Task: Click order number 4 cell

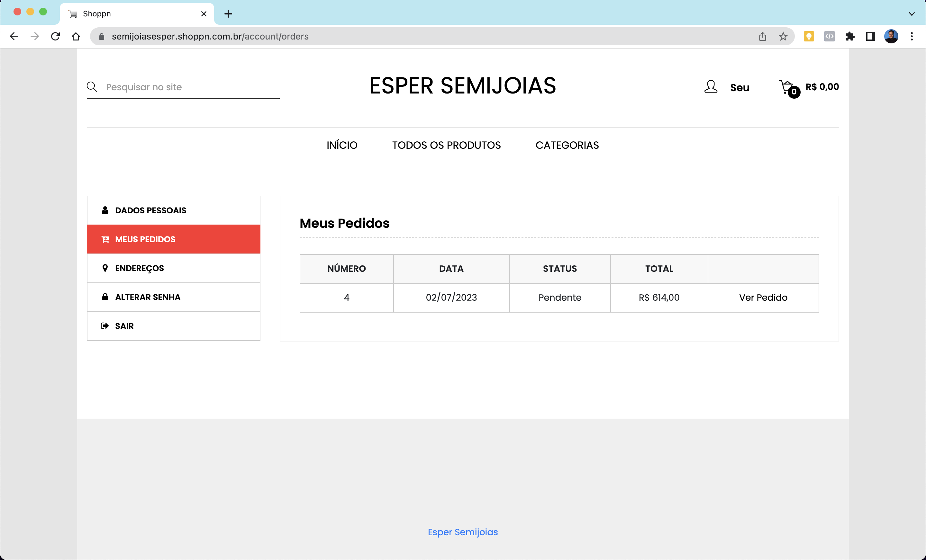Action: 347,298
